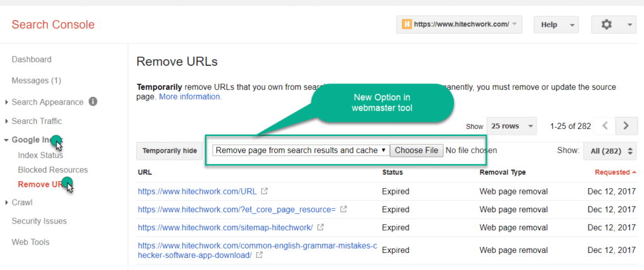Sort by the Requested column header
The image size is (644, 270).
pos(612,172)
